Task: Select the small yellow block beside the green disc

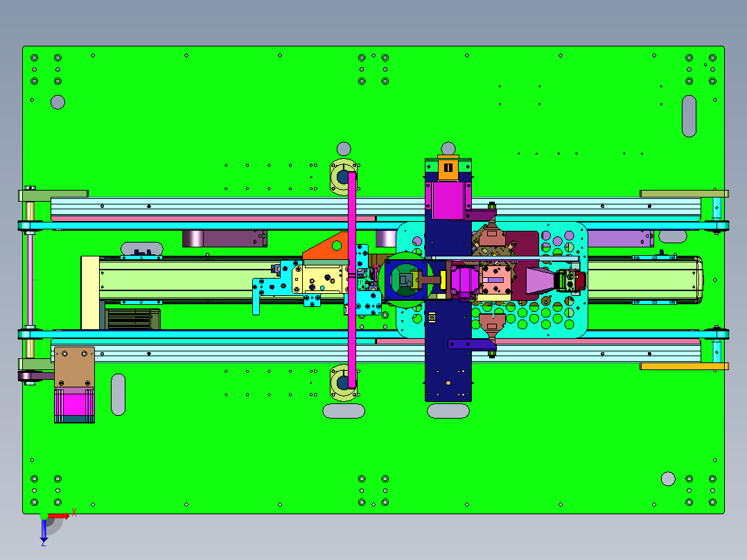Action: click(443, 280)
